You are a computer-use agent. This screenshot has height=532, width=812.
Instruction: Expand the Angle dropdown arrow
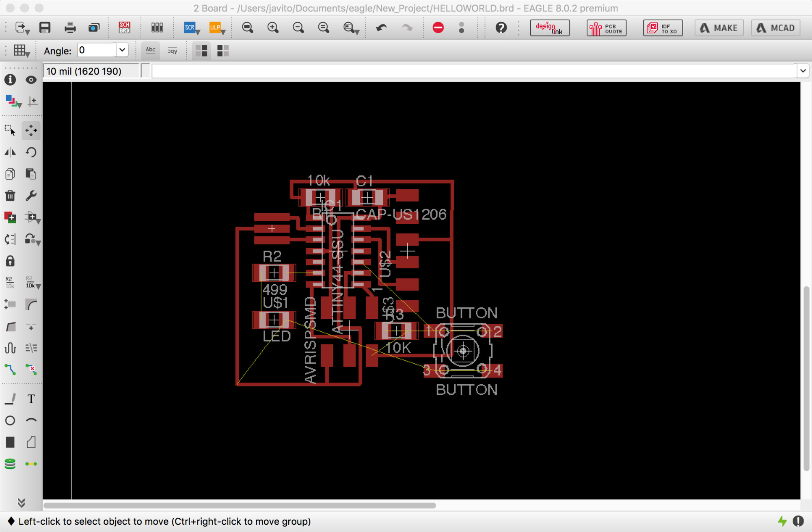[x=122, y=50]
